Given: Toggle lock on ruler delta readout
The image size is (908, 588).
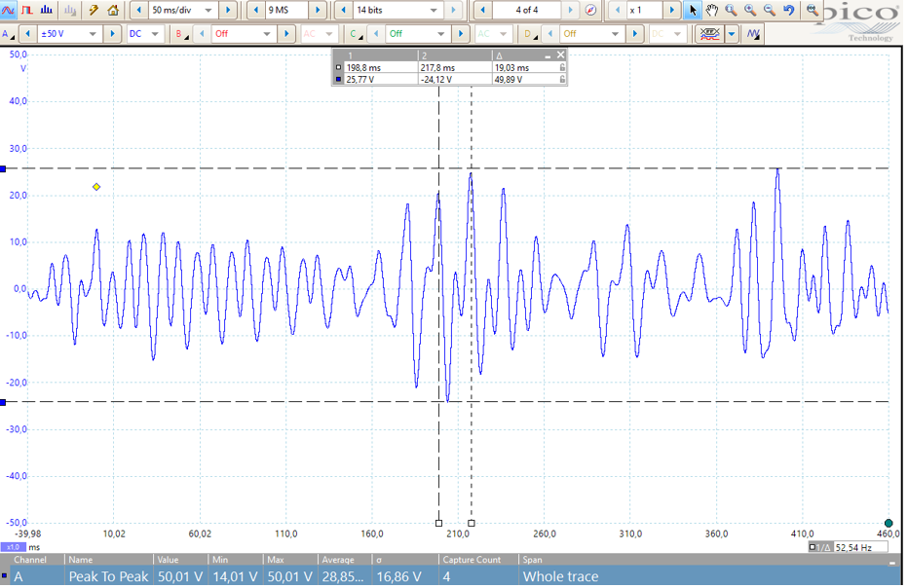Looking at the screenshot, I should click(562, 68).
